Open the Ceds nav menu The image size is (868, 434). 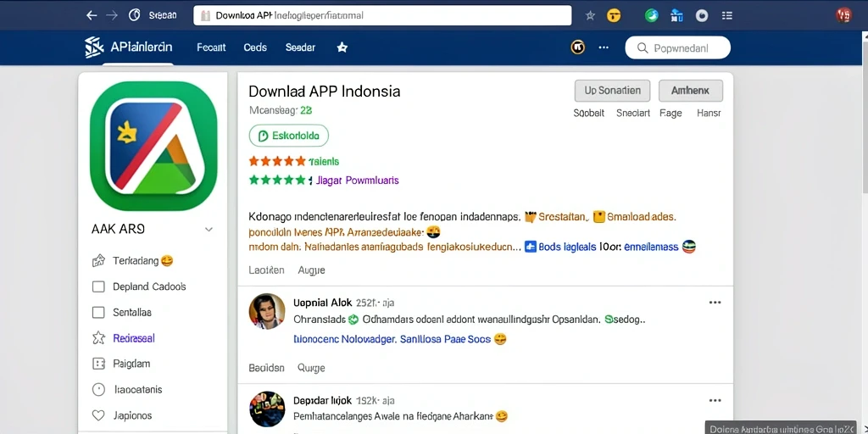click(255, 47)
